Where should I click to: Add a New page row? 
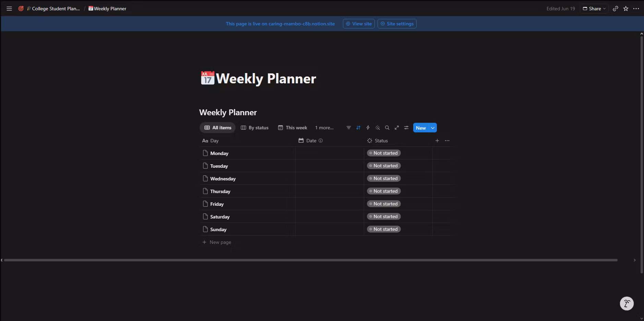point(217,242)
